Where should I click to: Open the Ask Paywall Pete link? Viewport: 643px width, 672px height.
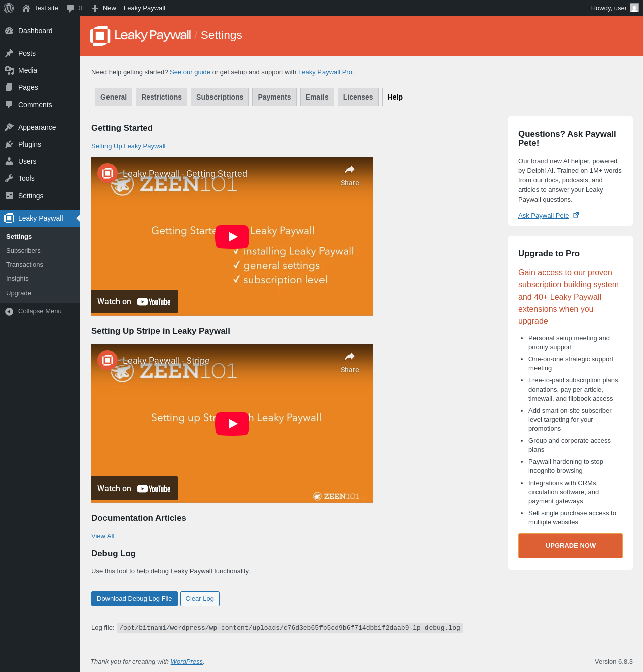pyautogui.click(x=544, y=216)
